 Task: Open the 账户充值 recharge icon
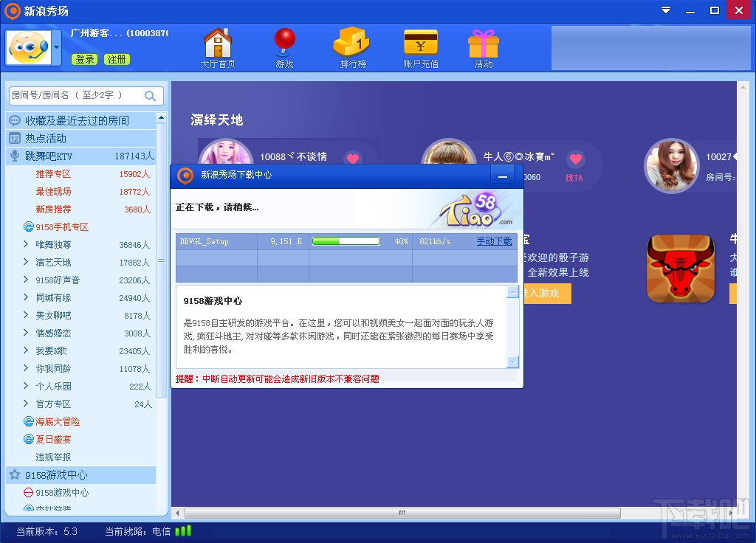click(x=420, y=48)
